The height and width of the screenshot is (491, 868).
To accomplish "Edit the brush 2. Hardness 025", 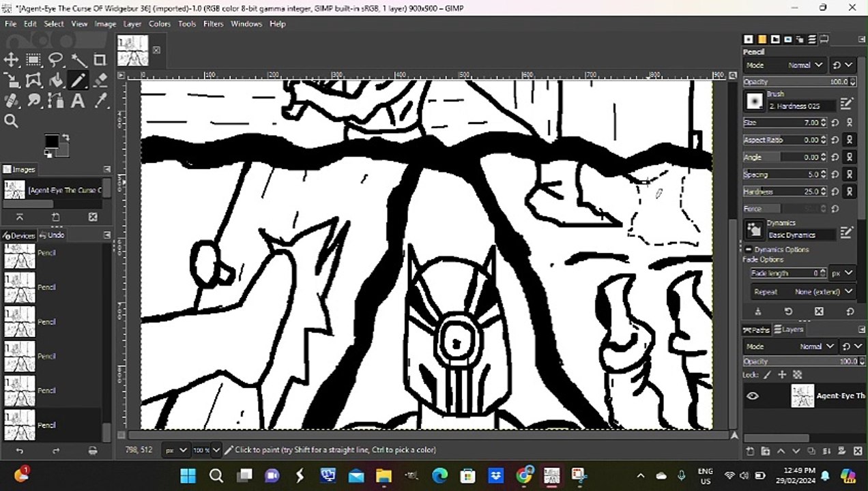I will point(846,104).
